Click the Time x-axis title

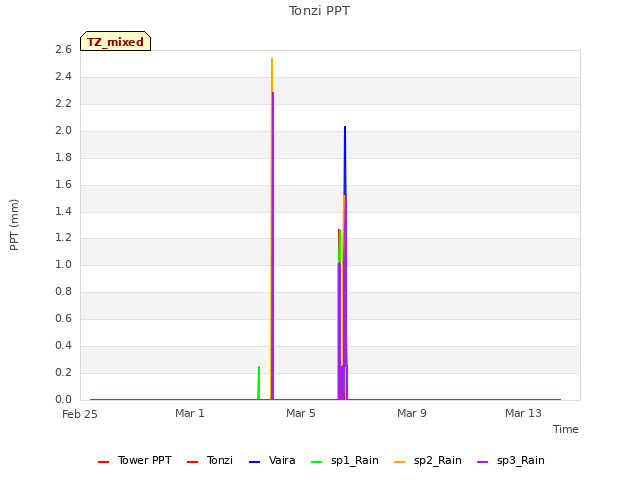pyautogui.click(x=566, y=429)
